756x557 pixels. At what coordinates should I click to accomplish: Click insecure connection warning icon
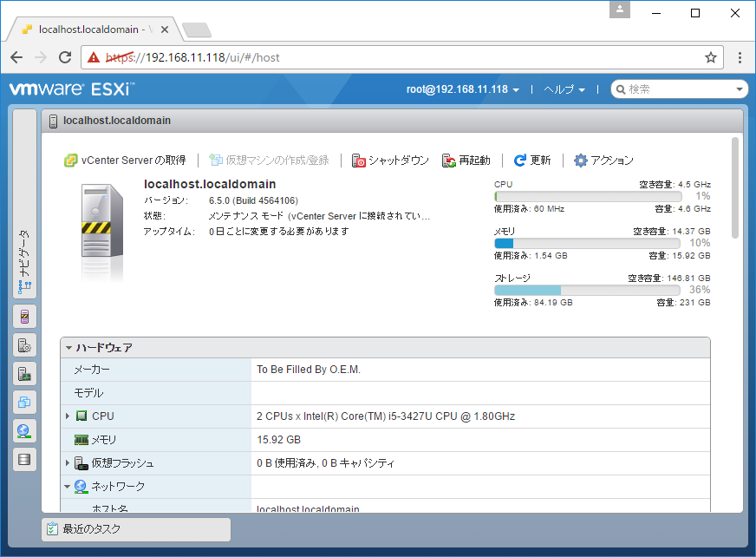pyautogui.click(x=94, y=57)
